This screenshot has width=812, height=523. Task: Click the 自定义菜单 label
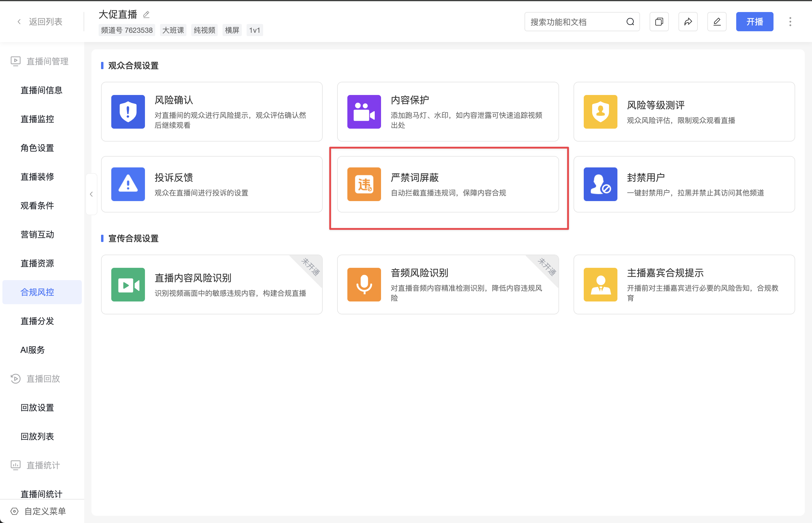click(45, 511)
